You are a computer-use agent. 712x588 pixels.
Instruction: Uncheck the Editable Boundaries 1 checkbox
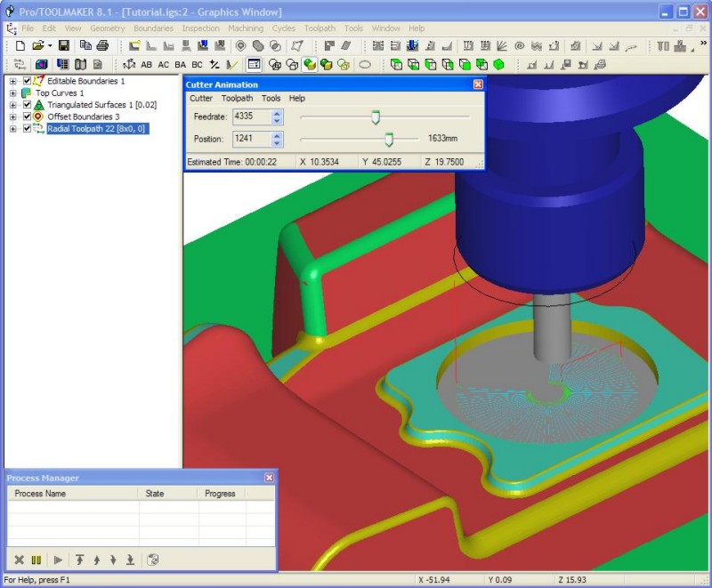coord(27,81)
